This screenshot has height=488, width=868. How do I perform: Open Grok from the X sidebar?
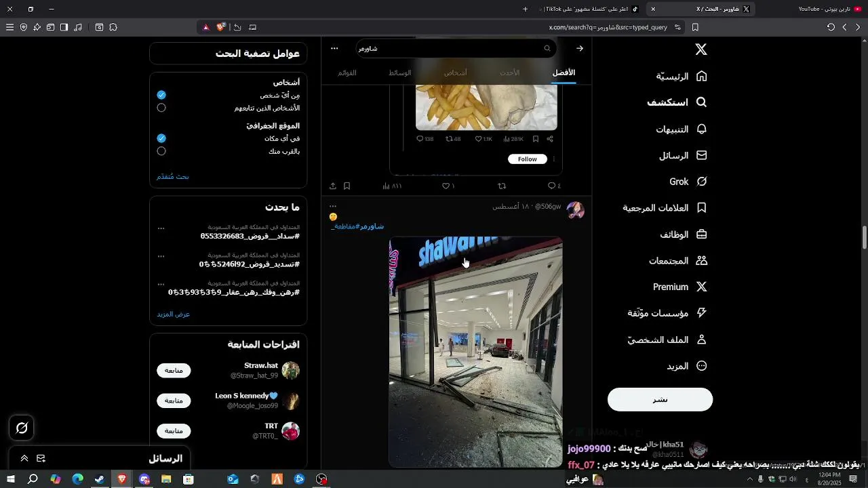coord(688,182)
